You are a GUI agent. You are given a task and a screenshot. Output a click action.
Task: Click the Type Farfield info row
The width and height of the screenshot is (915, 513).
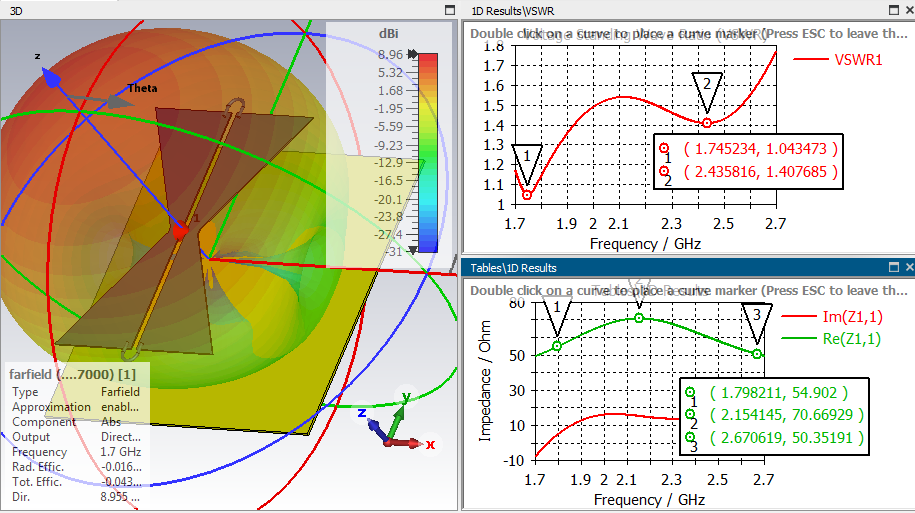point(76,392)
